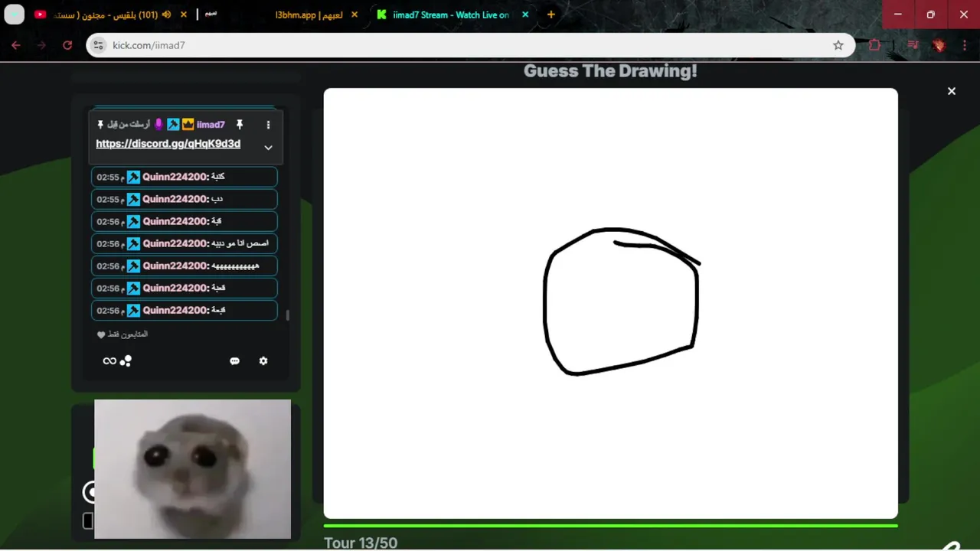This screenshot has width=980, height=551.
Task: Click Quinn224200 message reading دب
Action: (x=185, y=199)
